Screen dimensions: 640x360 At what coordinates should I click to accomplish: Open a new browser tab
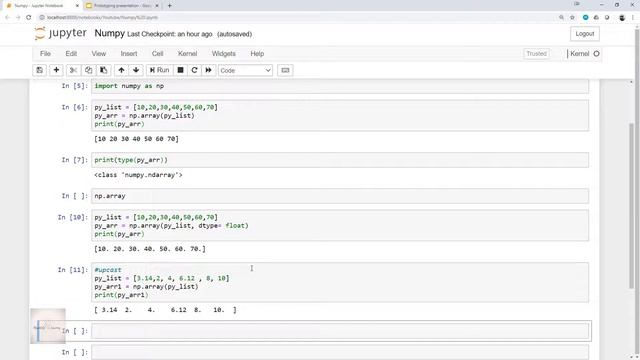(x=169, y=6)
